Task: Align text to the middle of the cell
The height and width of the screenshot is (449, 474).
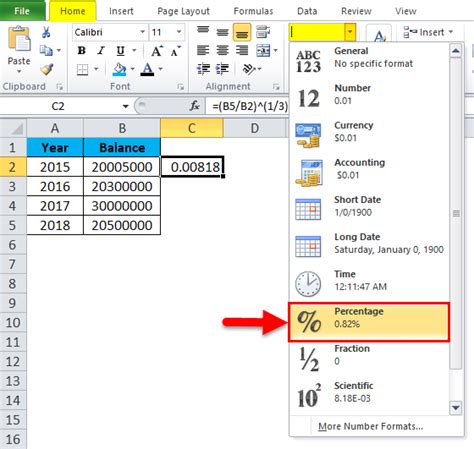Action: 222,32
